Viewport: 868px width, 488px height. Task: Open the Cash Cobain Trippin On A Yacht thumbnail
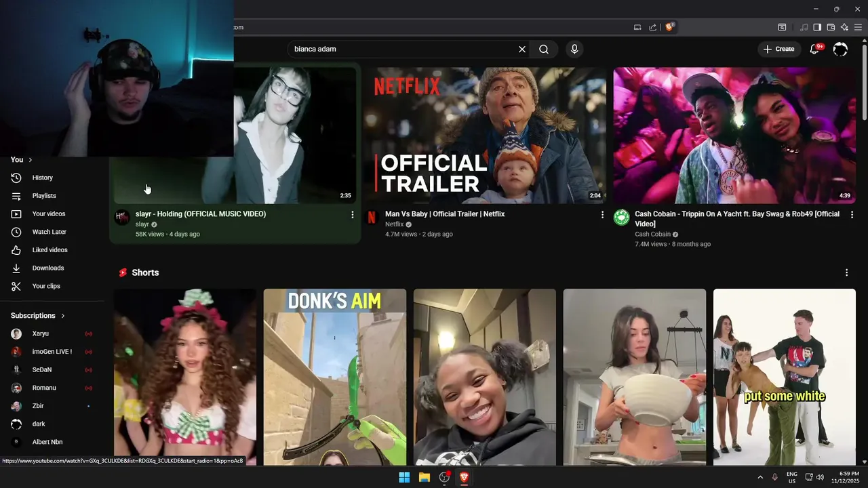tap(734, 136)
